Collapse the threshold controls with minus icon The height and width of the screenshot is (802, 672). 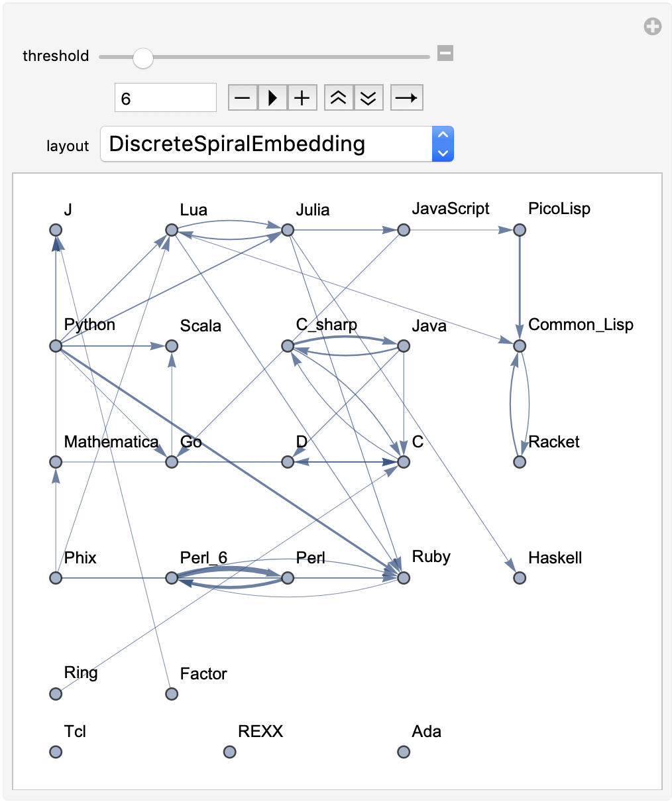coord(445,53)
